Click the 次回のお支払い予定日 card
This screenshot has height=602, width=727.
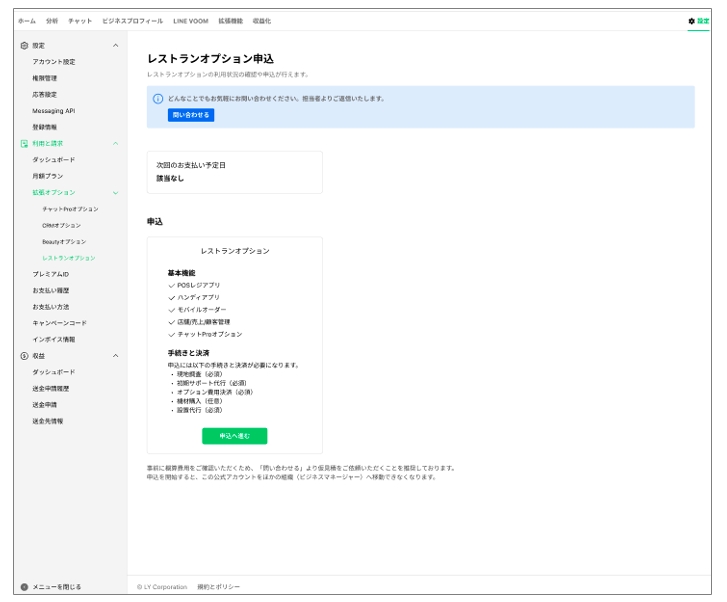point(235,172)
